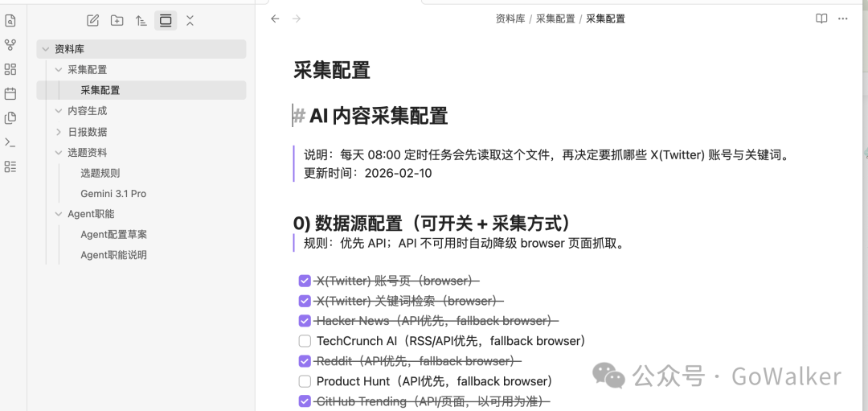This screenshot has width=868, height=411.
Task: Toggle auto-reveal current file icon
Action: tap(166, 21)
